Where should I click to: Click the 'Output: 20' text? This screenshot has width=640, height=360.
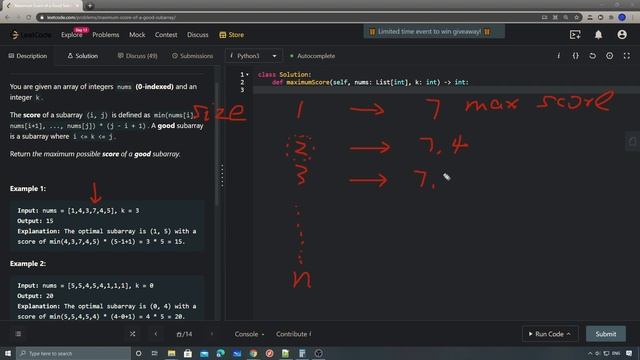(35, 296)
